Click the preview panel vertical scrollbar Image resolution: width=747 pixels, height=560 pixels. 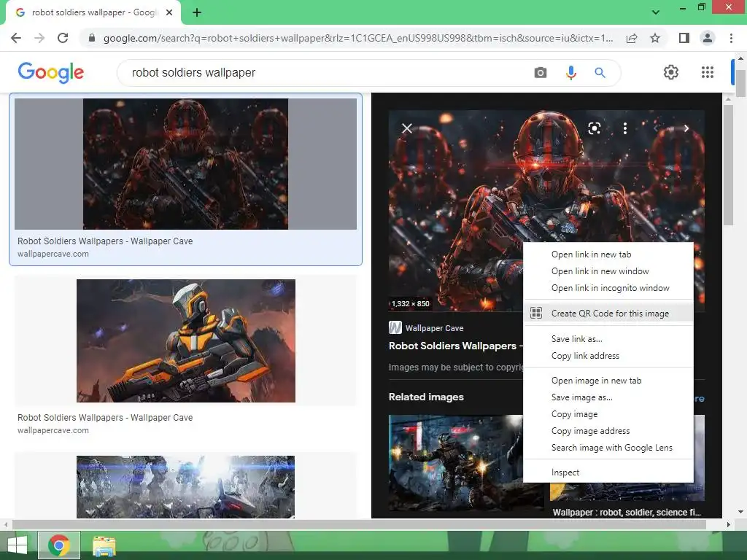coord(729,164)
